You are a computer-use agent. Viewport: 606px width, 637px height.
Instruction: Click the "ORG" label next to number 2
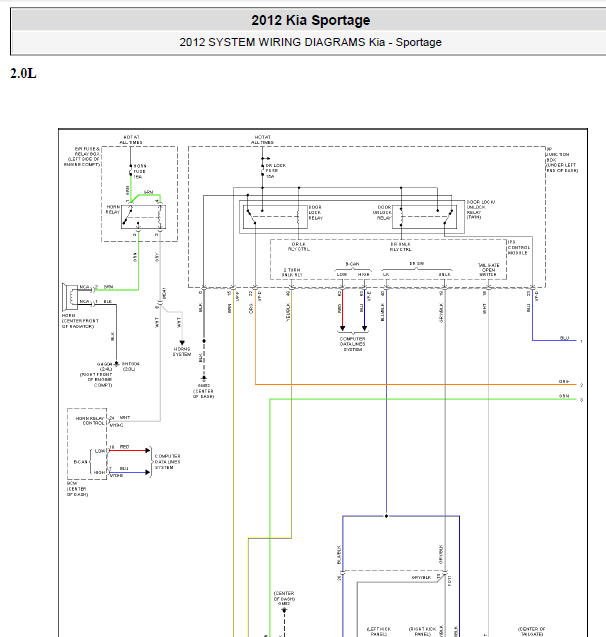click(x=564, y=381)
